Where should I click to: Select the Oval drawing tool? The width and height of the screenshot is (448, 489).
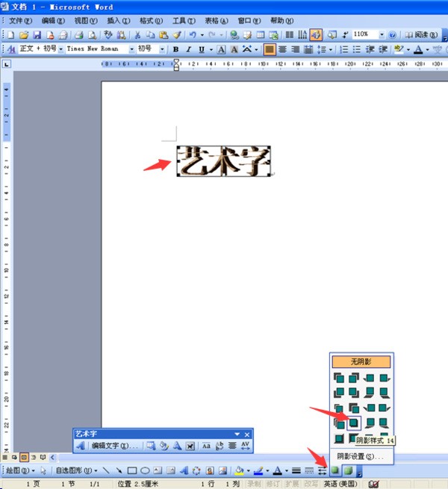tap(145, 471)
